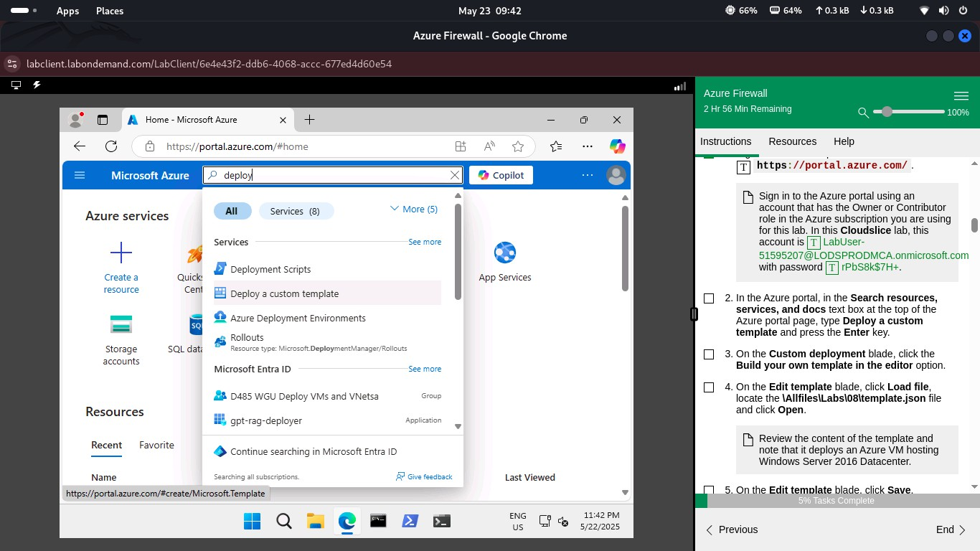Viewport: 980px width, 551px height.
Task: Open the lab panel hamburger menu
Action: coord(961,95)
